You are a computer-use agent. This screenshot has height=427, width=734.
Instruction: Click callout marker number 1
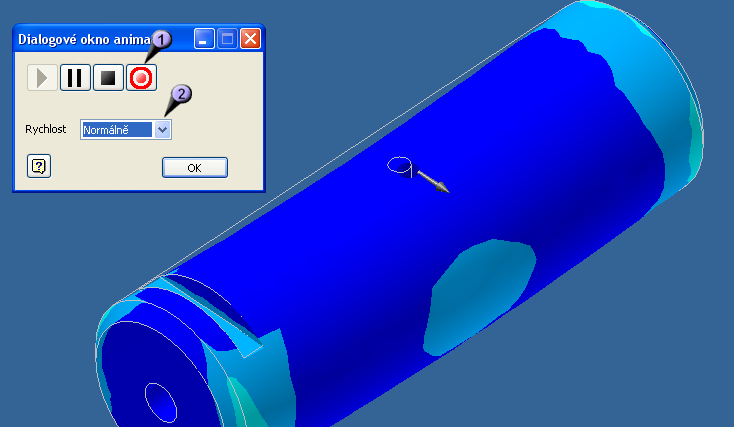[162, 40]
